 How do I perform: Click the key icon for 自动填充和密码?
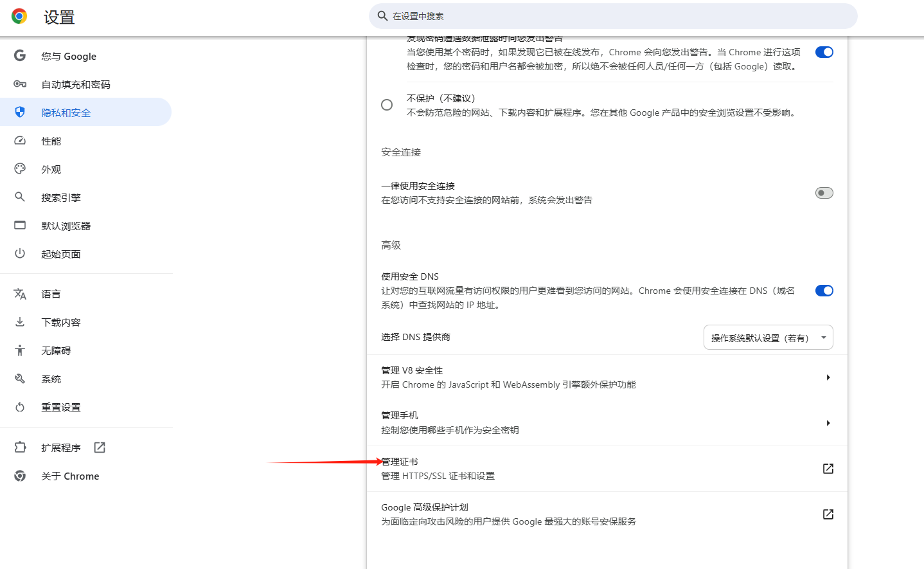pos(20,84)
